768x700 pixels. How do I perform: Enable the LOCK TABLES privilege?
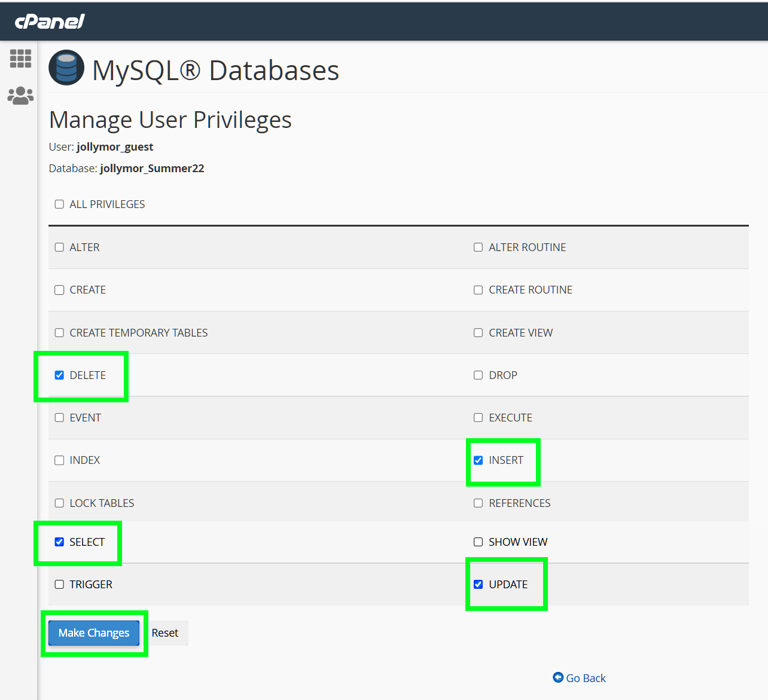click(x=59, y=503)
